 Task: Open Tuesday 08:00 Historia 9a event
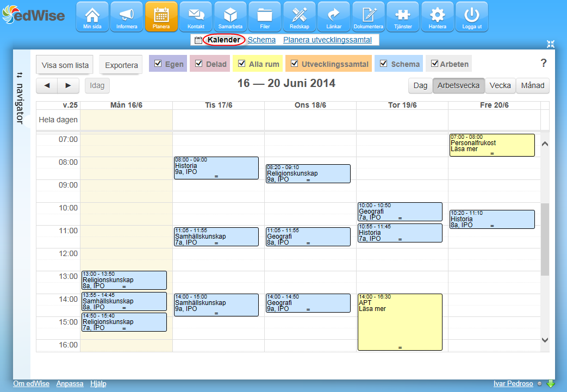[x=216, y=168]
